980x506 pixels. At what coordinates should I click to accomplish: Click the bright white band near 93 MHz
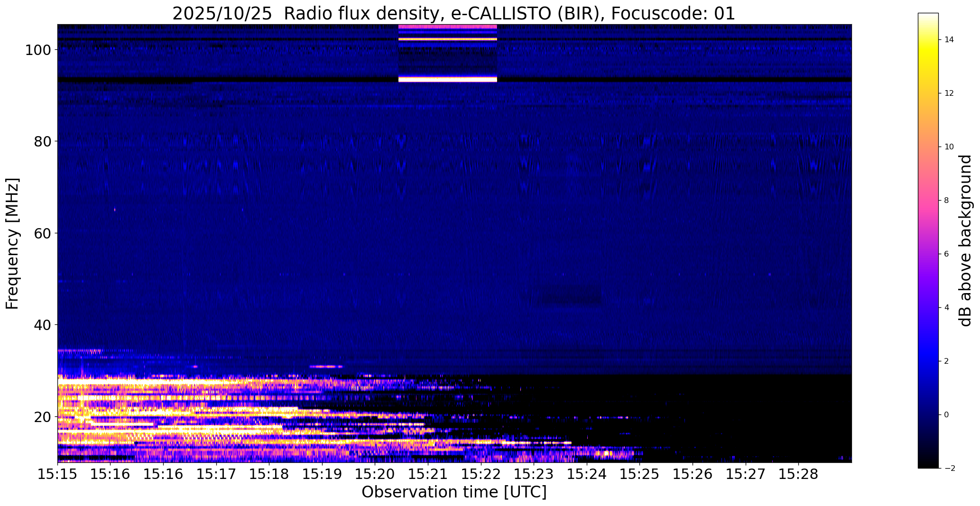(448, 80)
